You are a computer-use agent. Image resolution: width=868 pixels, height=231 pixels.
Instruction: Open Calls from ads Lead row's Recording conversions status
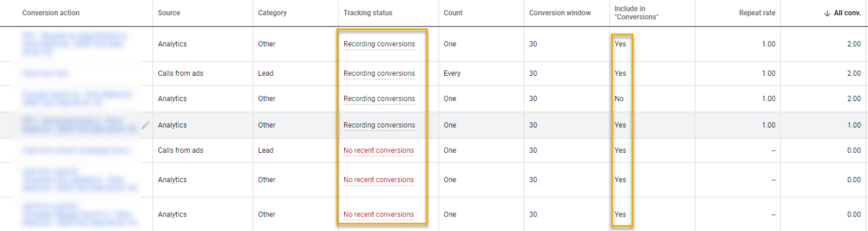click(x=379, y=73)
